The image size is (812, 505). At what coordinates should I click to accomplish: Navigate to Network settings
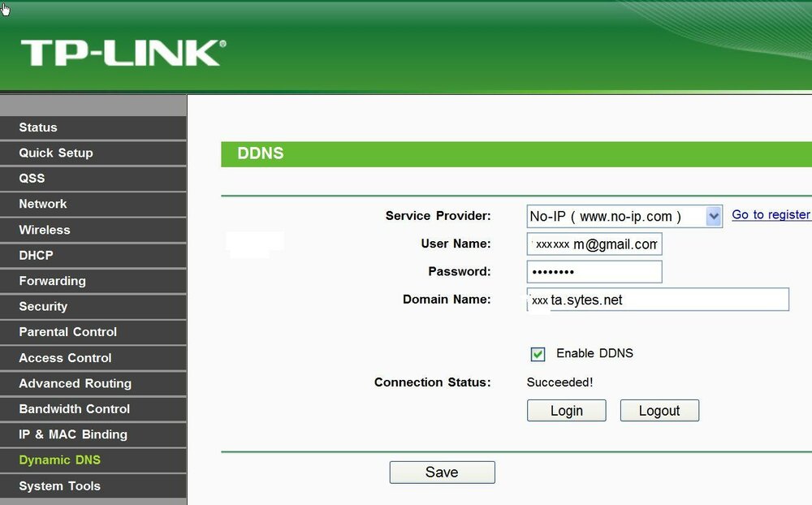[x=41, y=204]
